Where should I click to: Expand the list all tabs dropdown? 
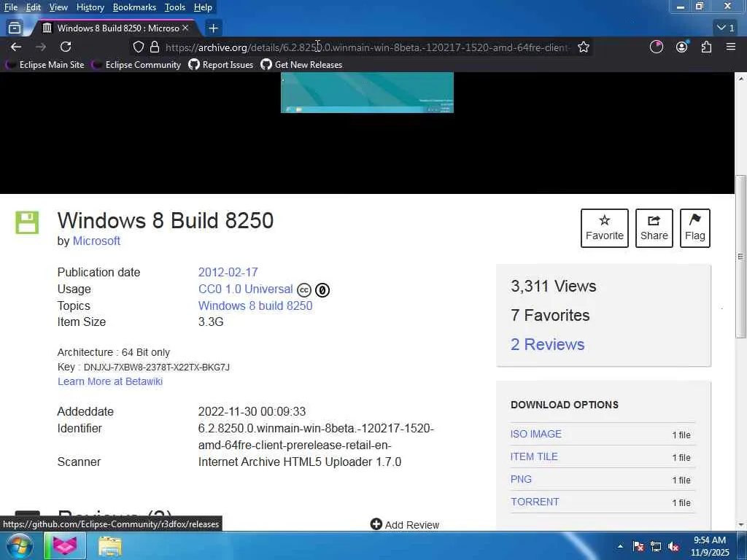[726, 28]
